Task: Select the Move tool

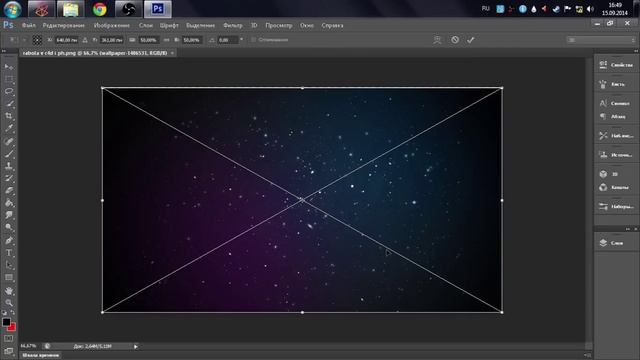Action: click(x=9, y=67)
